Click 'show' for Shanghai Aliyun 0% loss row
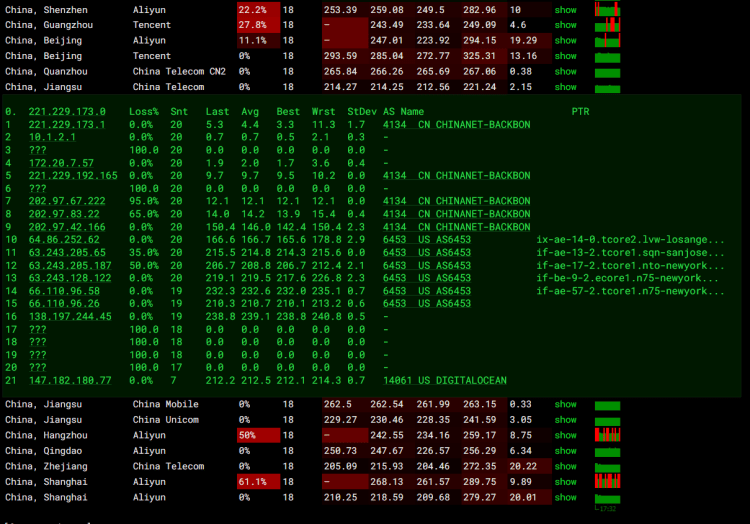Image resolution: width=750 pixels, height=524 pixels. 565,498
